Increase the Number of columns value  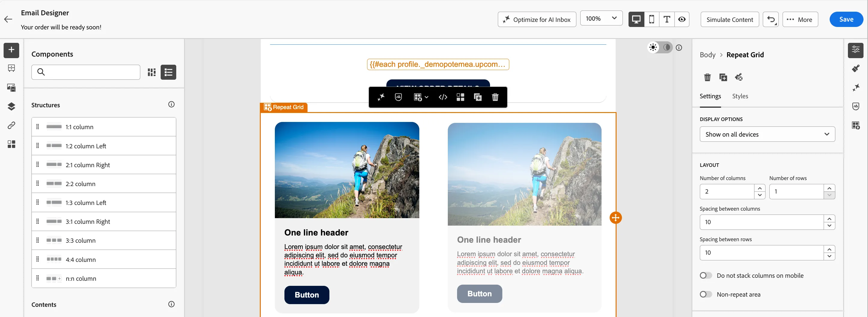coord(759,188)
